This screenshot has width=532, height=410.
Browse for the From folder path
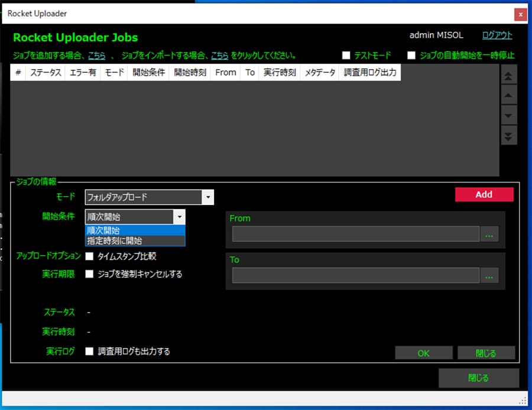pos(489,235)
